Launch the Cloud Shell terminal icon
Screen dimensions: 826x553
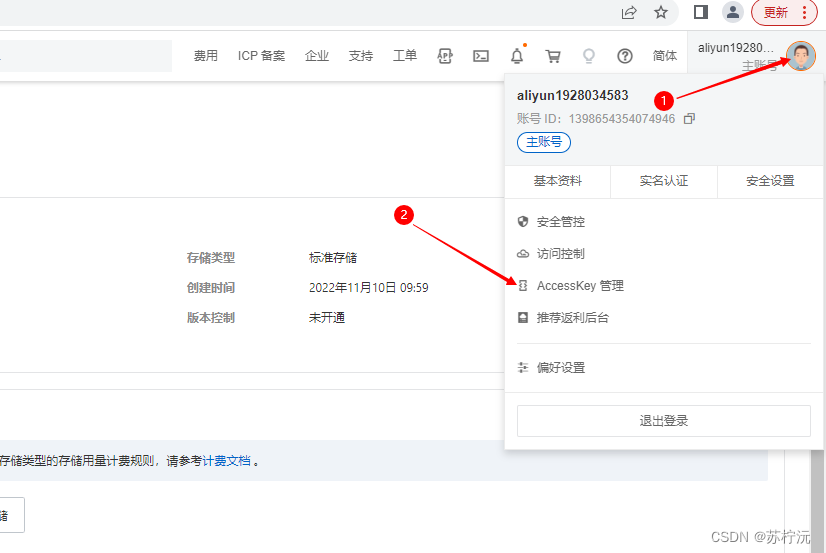(481, 56)
